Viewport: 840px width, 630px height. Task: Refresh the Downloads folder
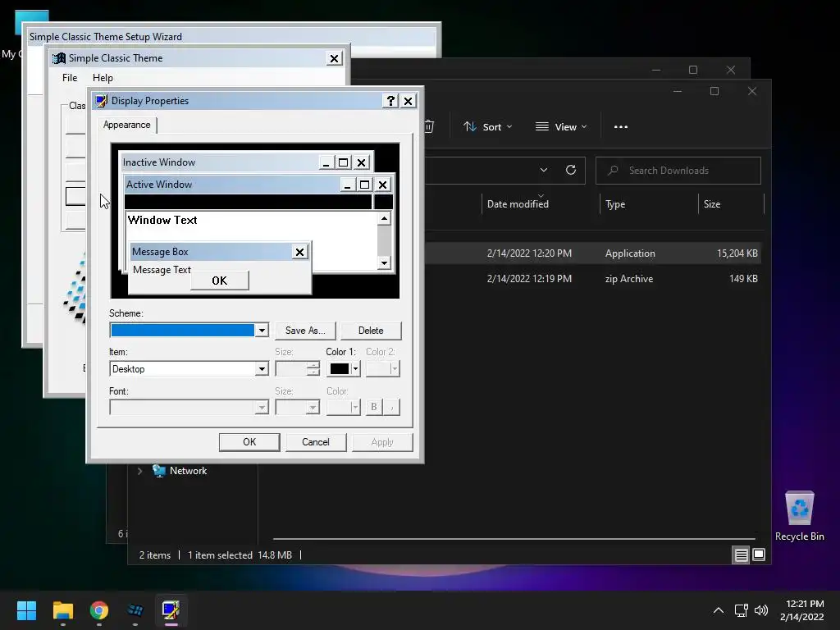(x=571, y=171)
